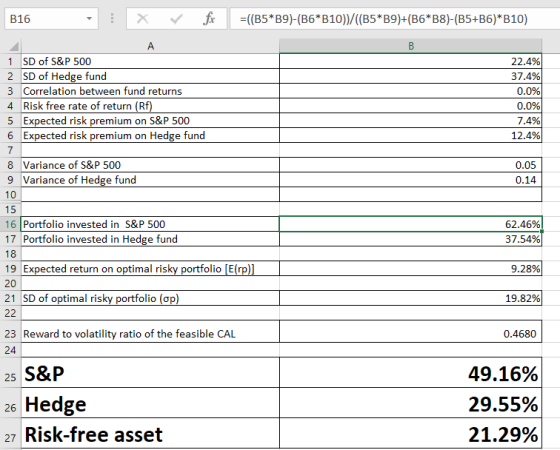560x450 pixels.
Task: Click cell 'Risk free rate of return (Rf)'
Action: (150, 106)
